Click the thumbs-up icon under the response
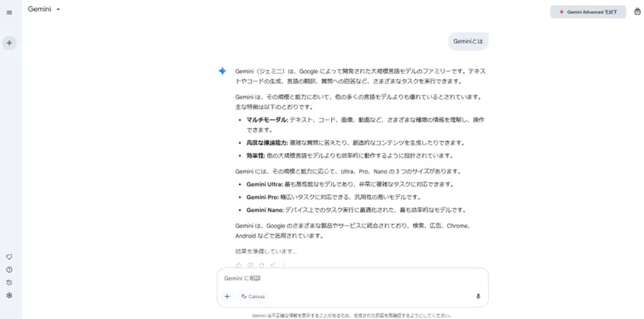This screenshot has height=319, width=644. pos(239,265)
